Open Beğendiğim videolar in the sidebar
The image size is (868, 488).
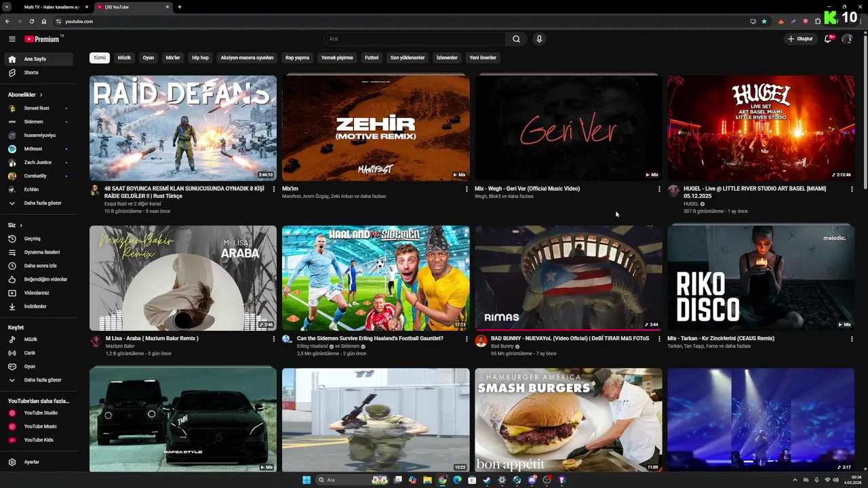(38, 279)
